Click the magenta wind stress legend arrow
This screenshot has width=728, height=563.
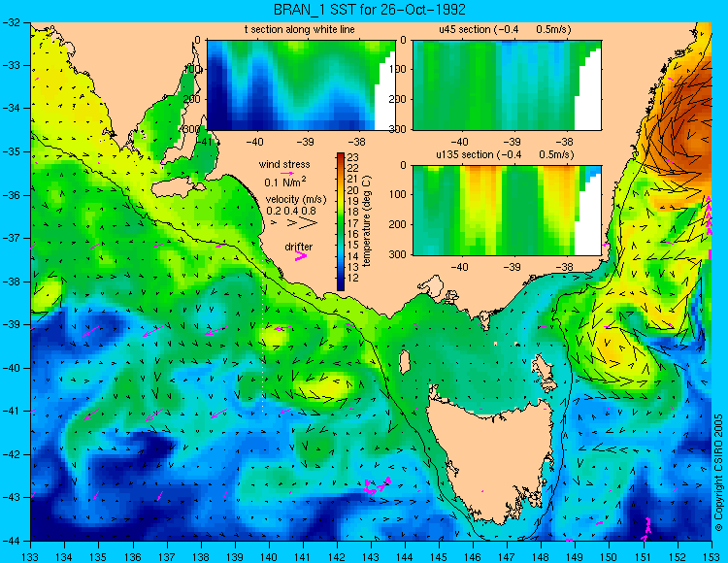click(x=286, y=173)
